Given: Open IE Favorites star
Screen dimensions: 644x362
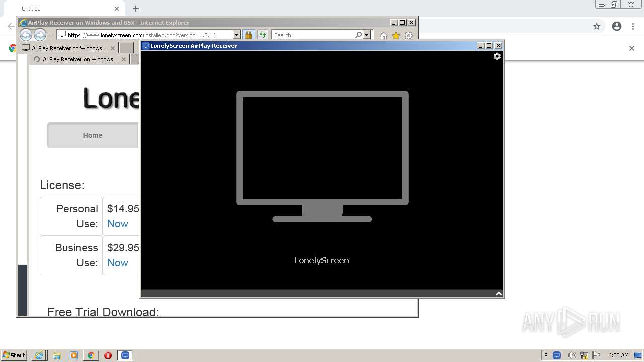Looking at the screenshot, I should [x=396, y=36].
